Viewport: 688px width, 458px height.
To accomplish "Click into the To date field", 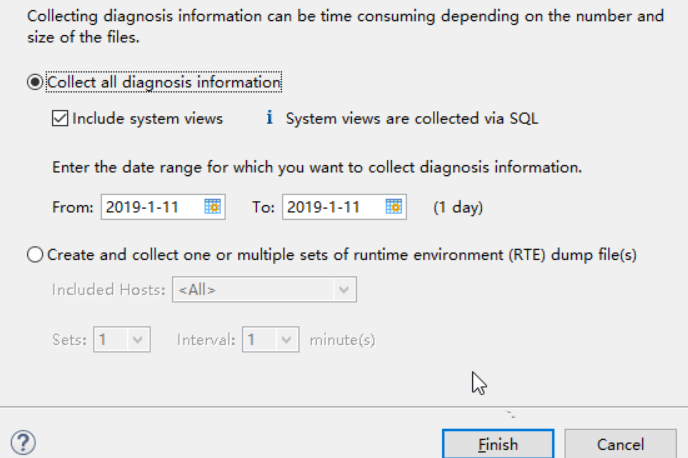I will point(333,207).
